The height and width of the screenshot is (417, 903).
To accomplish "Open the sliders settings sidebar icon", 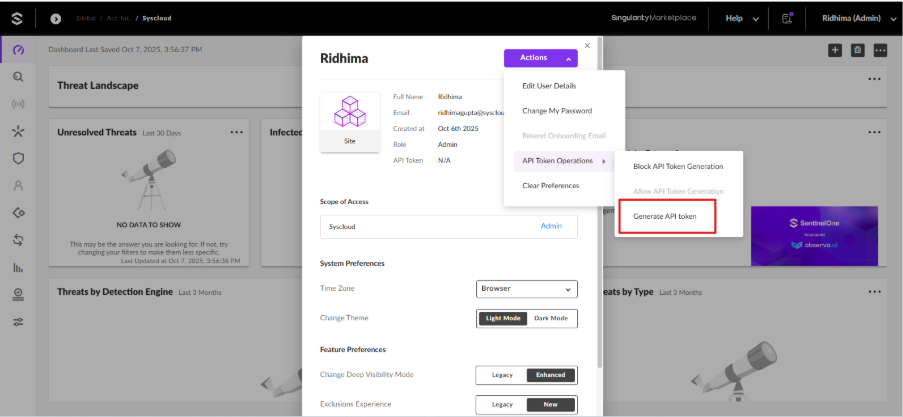I will [18, 322].
